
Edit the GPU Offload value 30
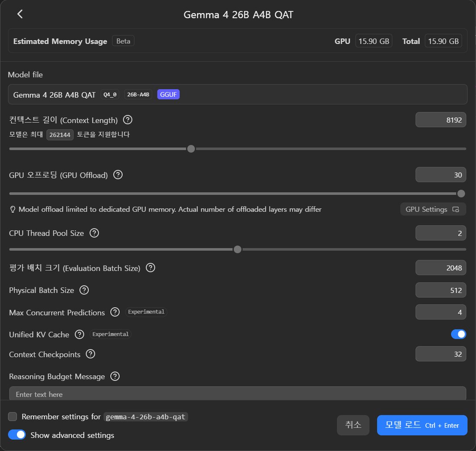(x=441, y=174)
